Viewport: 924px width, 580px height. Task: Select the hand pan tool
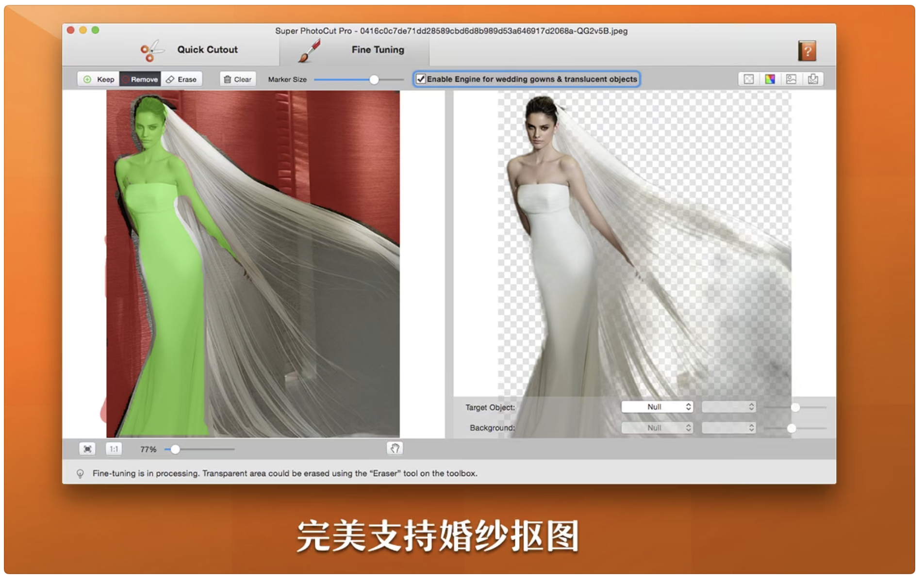(x=395, y=449)
